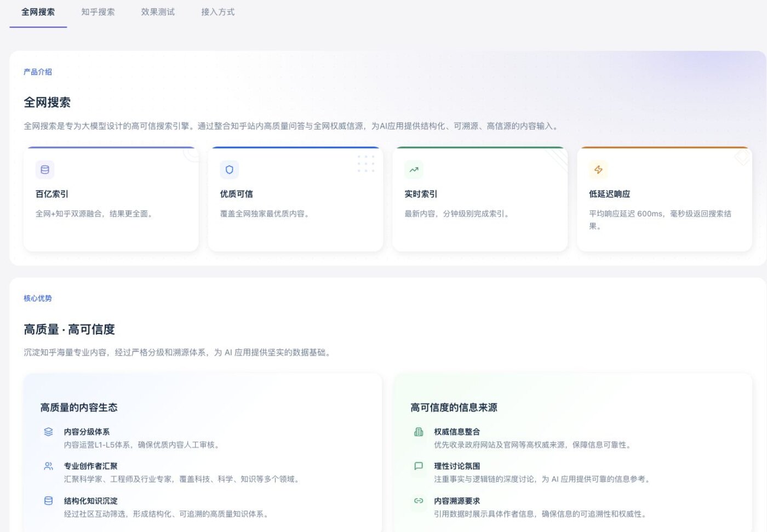
Task: Click the text 覆盖全网独家最优质内容。
Action: (x=266, y=214)
